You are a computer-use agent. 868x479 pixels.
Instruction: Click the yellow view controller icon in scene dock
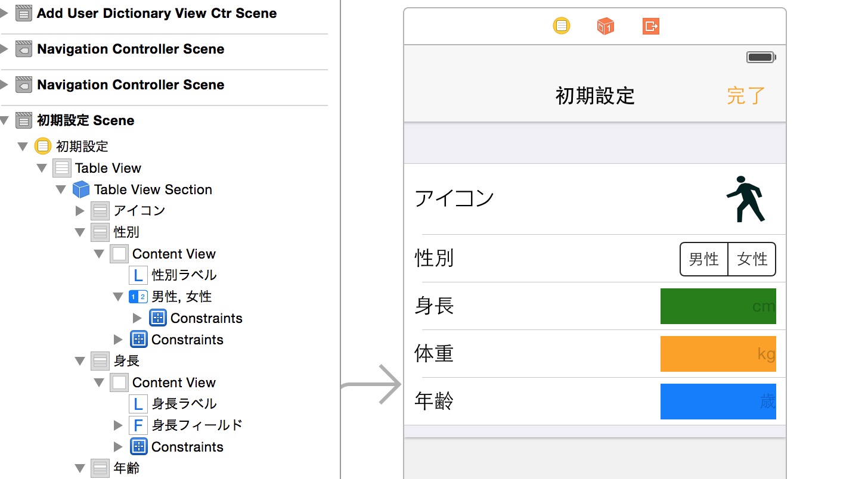562,26
